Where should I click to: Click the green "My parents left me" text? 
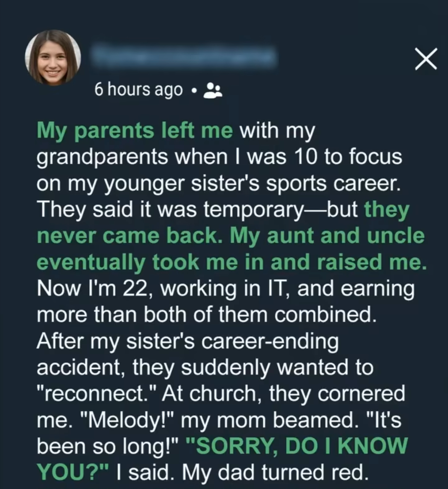(135, 131)
